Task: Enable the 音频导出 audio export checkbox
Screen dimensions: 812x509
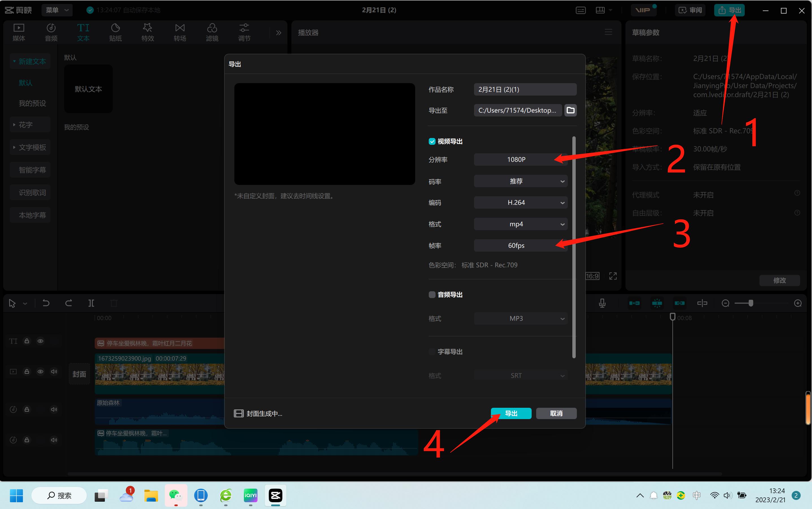Action: click(432, 295)
